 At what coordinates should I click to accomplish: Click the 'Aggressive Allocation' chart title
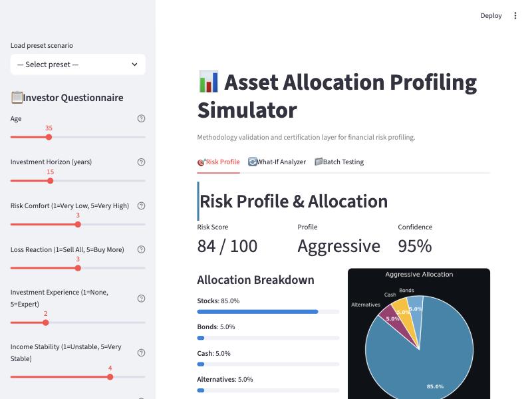point(419,274)
